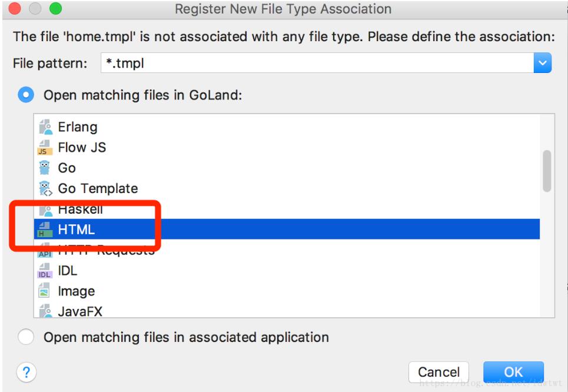Select HTML in the file type list
568x392 pixels.
click(77, 230)
